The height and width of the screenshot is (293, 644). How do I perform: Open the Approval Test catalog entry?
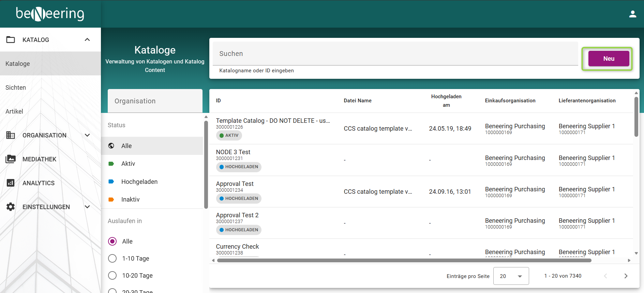[235, 184]
